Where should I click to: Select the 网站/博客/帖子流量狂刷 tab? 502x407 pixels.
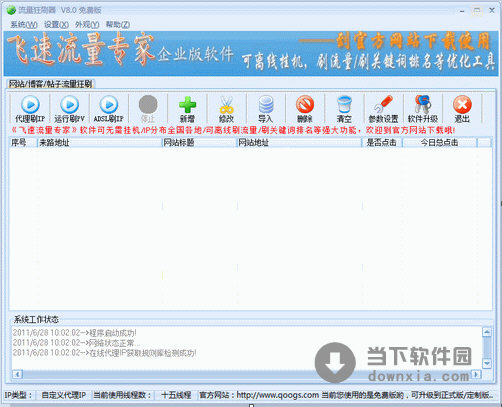tap(51, 84)
